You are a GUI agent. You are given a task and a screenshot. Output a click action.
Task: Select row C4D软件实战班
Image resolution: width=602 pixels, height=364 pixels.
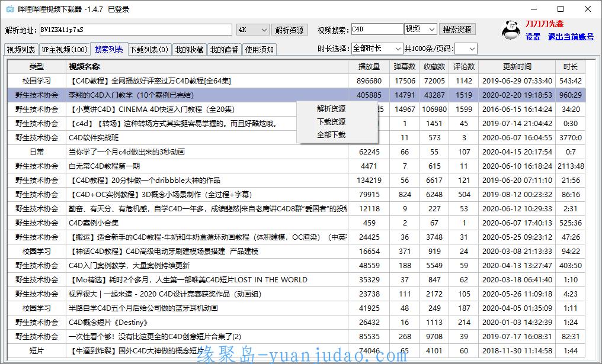click(x=296, y=138)
